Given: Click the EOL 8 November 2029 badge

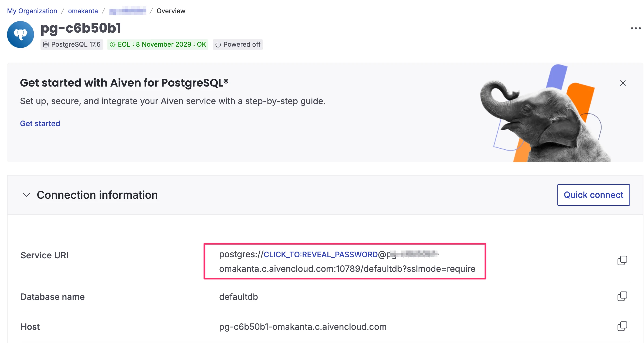Looking at the screenshot, I should pyautogui.click(x=158, y=44).
